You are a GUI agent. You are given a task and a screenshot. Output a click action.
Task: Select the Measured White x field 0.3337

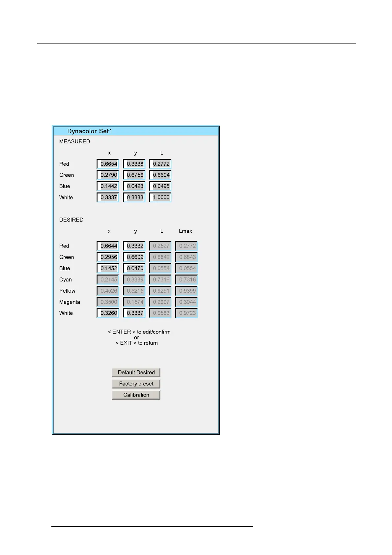pos(108,197)
